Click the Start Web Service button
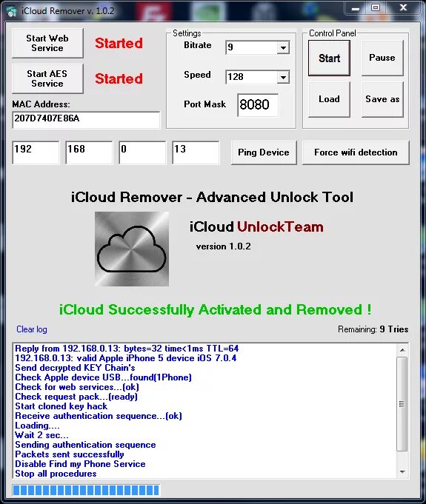Image resolution: width=426 pixels, height=504 pixels. [x=47, y=43]
